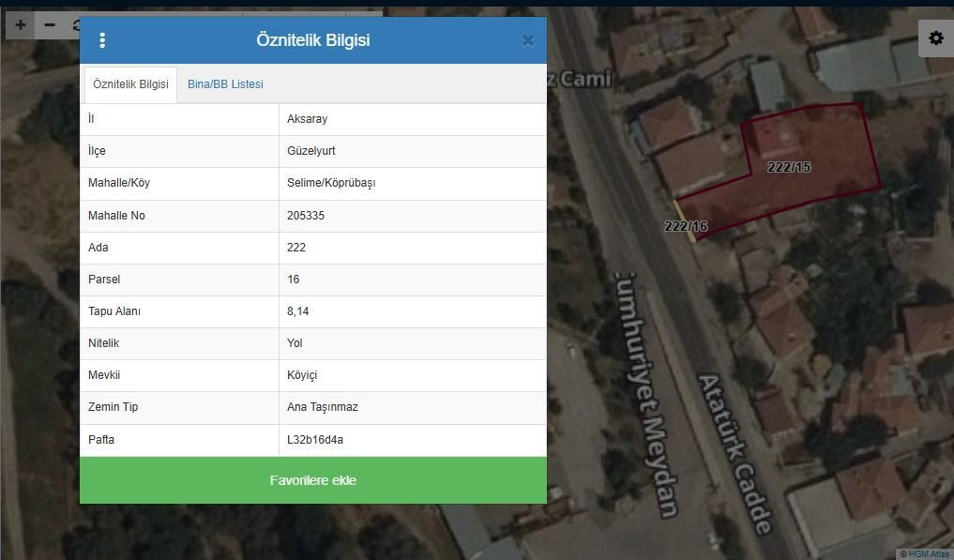Click the 222/16 parcel label on map
Screen dimensions: 954x560
click(685, 226)
